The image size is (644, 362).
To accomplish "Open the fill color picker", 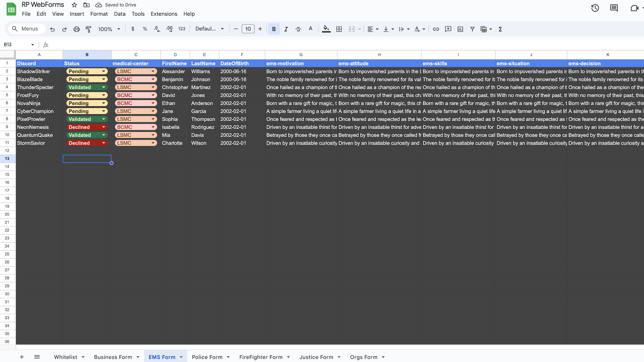I will pyautogui.click(x=326, y=29).
